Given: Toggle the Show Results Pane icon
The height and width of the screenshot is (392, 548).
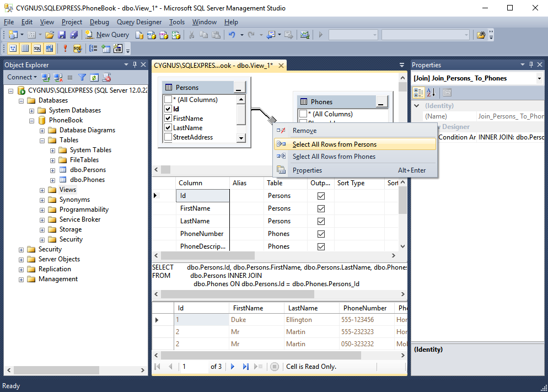Looking at the screenshot, I should pyautogui.click(x=49, y=48).
